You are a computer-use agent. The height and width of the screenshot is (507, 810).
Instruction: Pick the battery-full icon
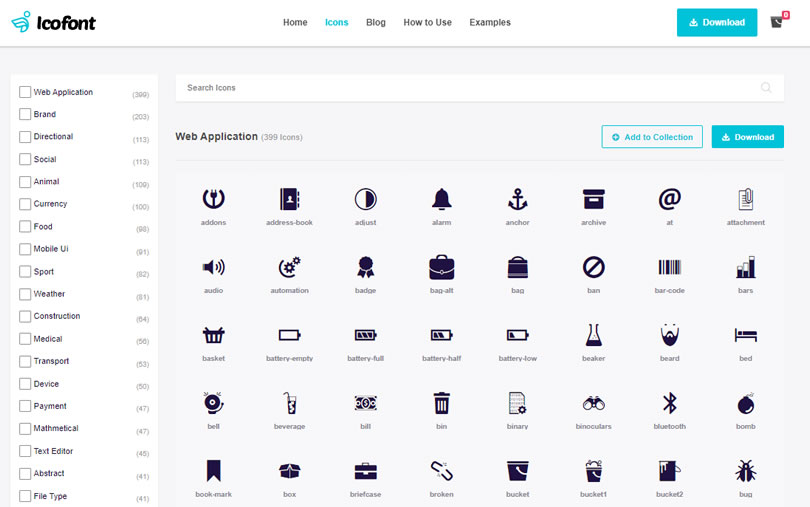click(x=365, y=335)
